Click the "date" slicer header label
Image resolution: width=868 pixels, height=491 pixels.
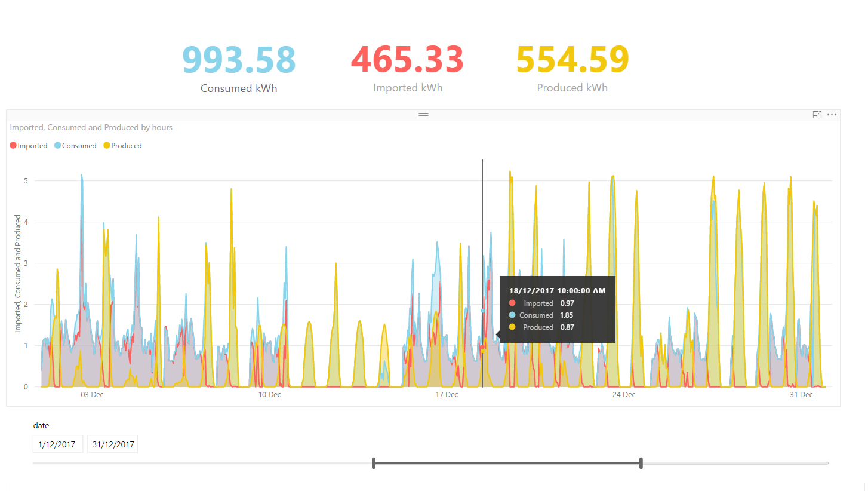[x=41, y=426]
